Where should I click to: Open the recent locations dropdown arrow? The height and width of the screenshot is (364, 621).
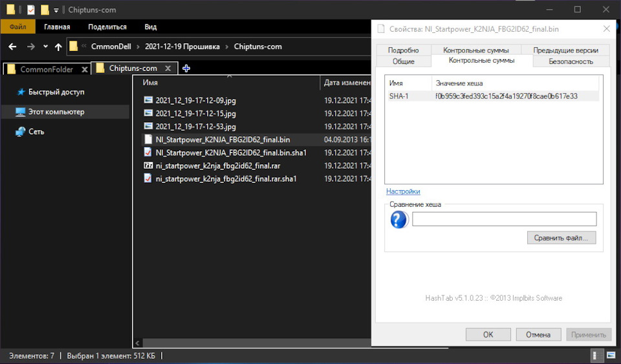[45, 47]
